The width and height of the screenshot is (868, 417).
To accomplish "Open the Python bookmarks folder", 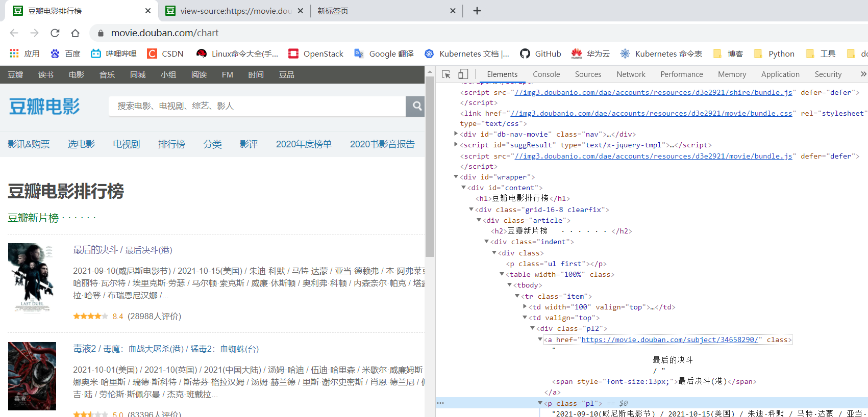I will click(x=774, y=54).
